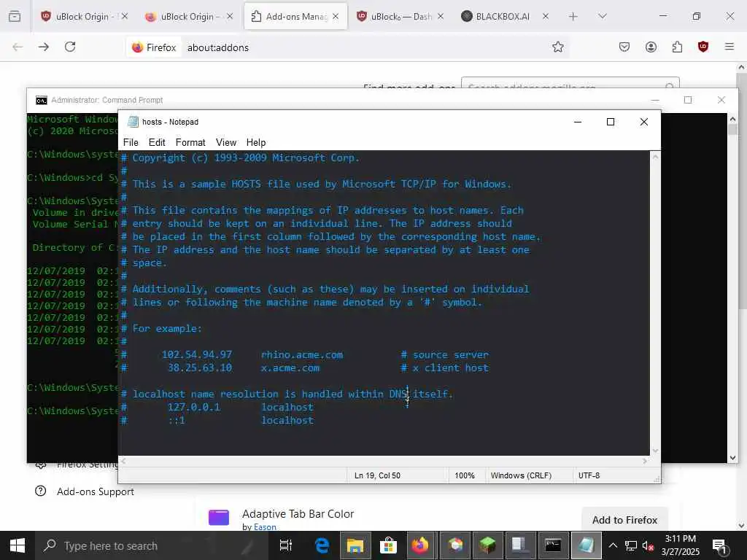Image resolution: width=747 pixels, height=560 pixels.
Task: Click the Command Prompt title bar icon
Action: 42,100
